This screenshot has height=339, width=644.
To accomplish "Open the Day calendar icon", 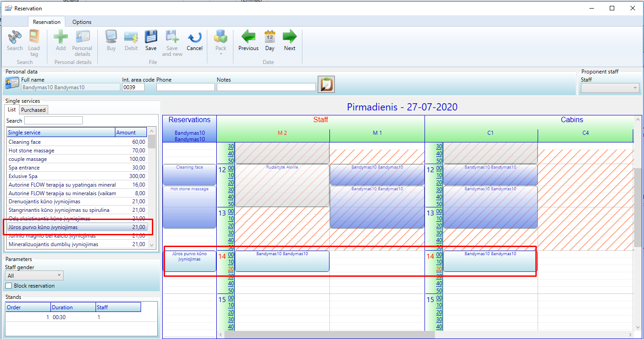I will 269,37.
